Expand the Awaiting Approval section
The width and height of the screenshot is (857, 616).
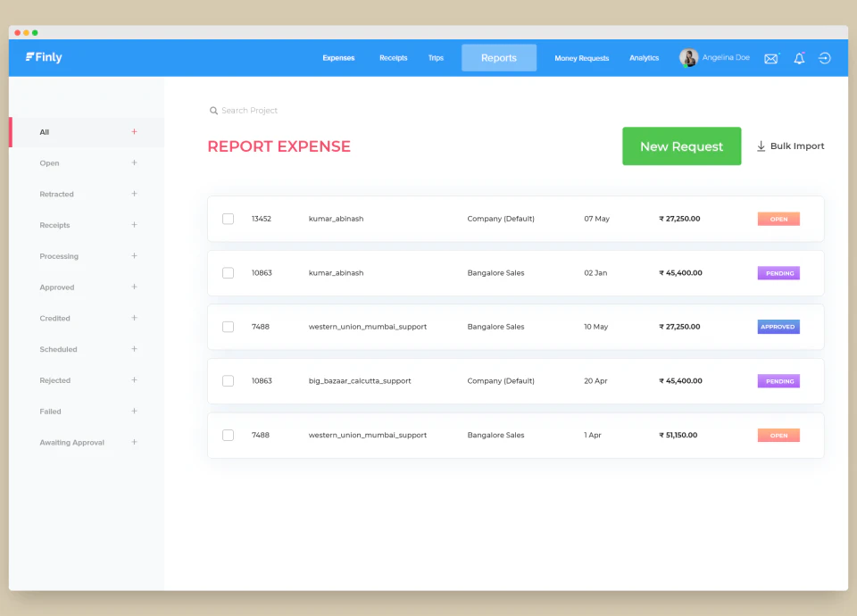pyautogui.click(x=134, y=442)
